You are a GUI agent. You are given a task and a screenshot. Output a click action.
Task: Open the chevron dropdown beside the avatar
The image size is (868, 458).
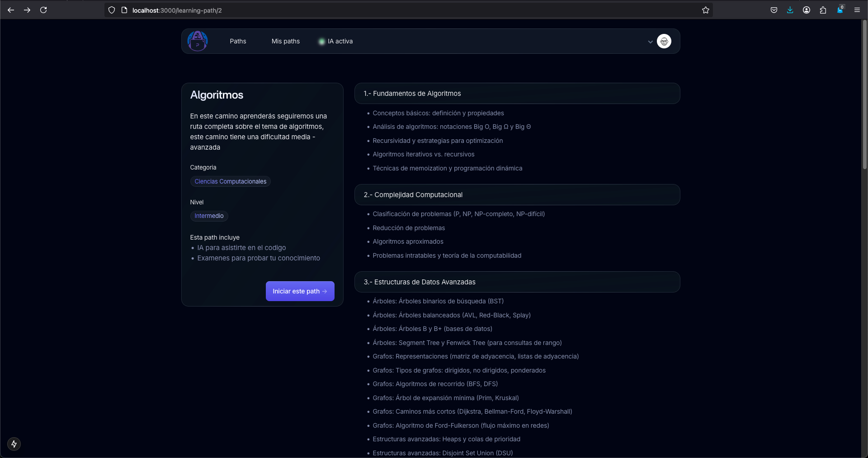[650, 41]
